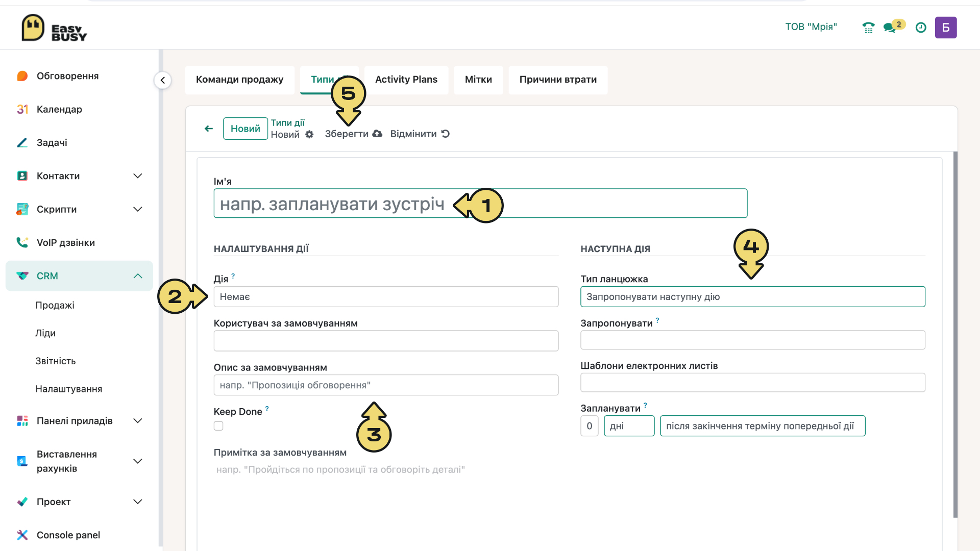980x551 pixels.
Task: Click the Новий button
Action: 246,129
